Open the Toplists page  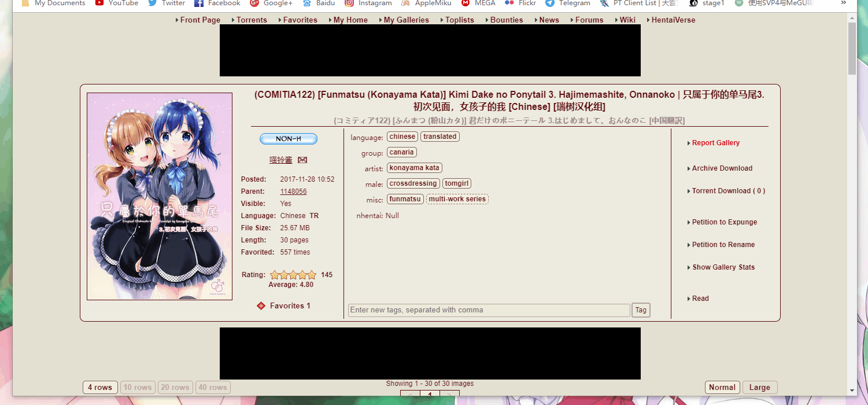tap(460, 20)
